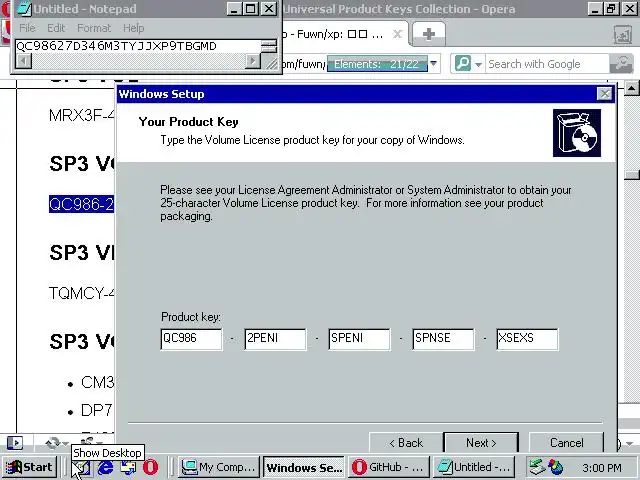Click the CM3 list item on the page
640x480 pixels.
pyautogui.click(x=97, y=382)
